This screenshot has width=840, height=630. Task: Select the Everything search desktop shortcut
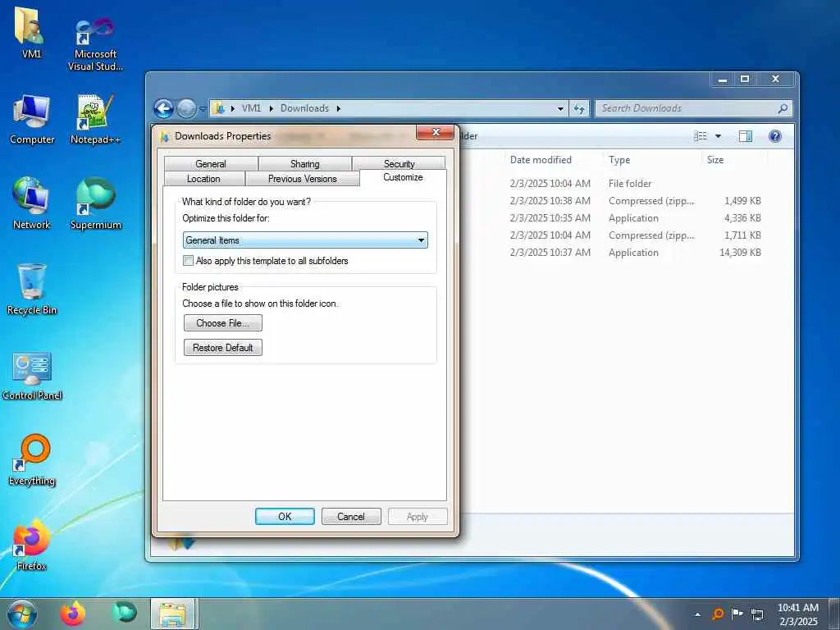[x=32, y=459]
